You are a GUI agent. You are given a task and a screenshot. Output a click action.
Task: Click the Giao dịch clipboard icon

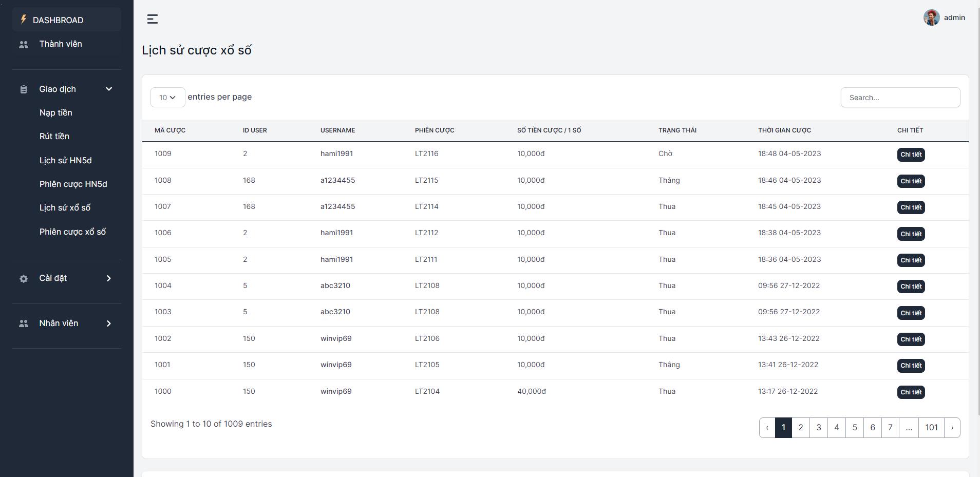tap(24, 89)
